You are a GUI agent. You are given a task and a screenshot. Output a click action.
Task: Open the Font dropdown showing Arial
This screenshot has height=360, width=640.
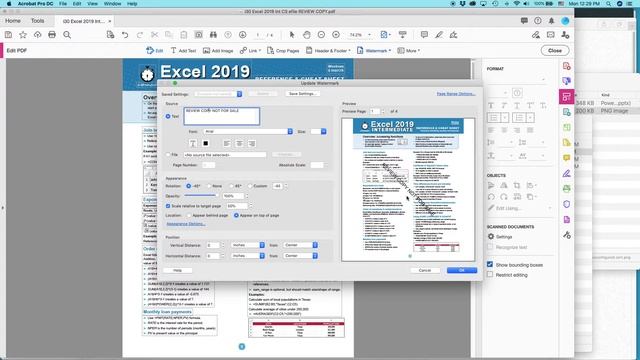pyautogui.click(x=248, y=131)
